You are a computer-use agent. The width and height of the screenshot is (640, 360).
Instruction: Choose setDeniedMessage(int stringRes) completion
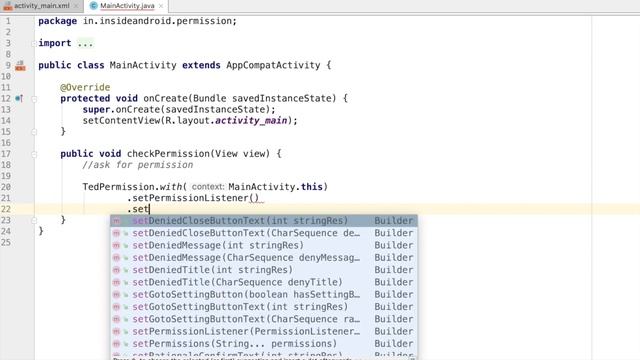click(264, 245)
